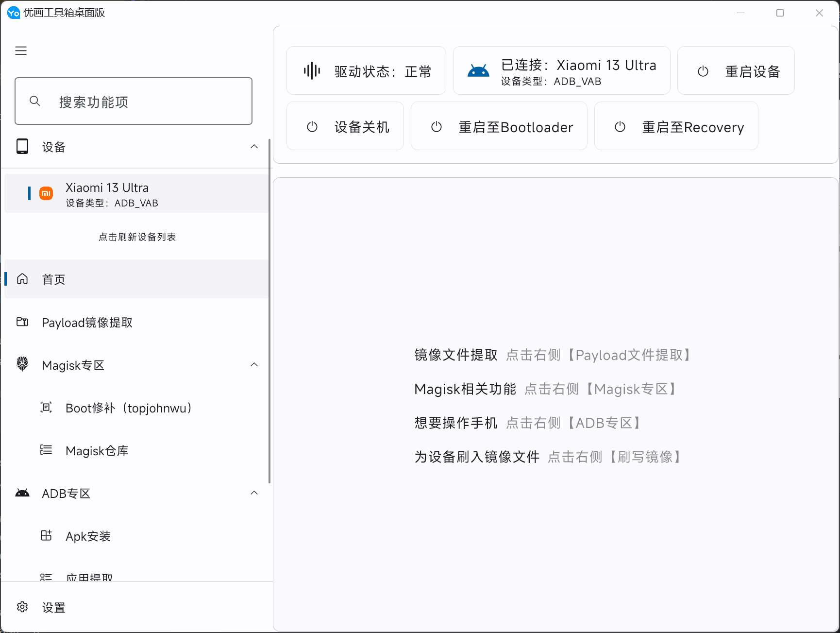
Task: Click 设备关机 shutdown button
Action: tap(345, 126)
